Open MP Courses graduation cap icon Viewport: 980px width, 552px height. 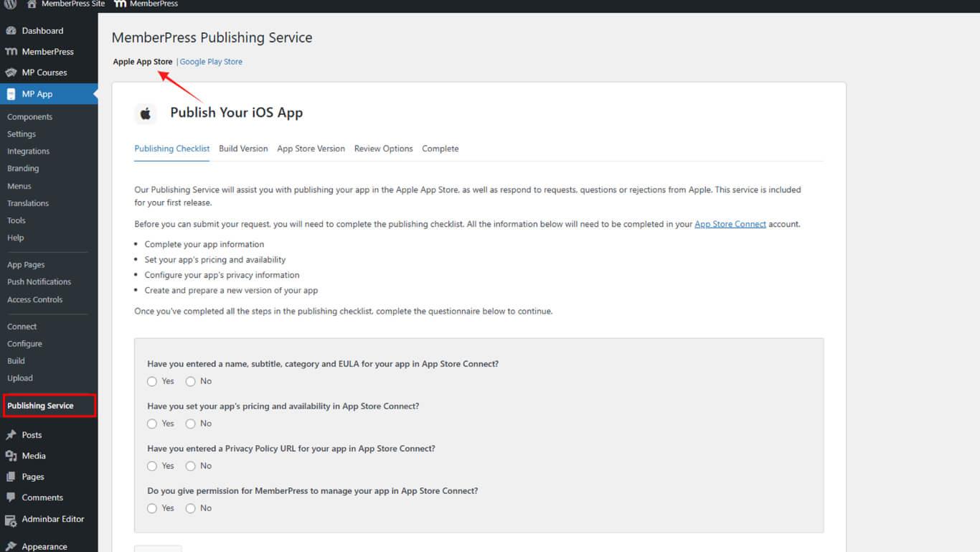(11, 72)
